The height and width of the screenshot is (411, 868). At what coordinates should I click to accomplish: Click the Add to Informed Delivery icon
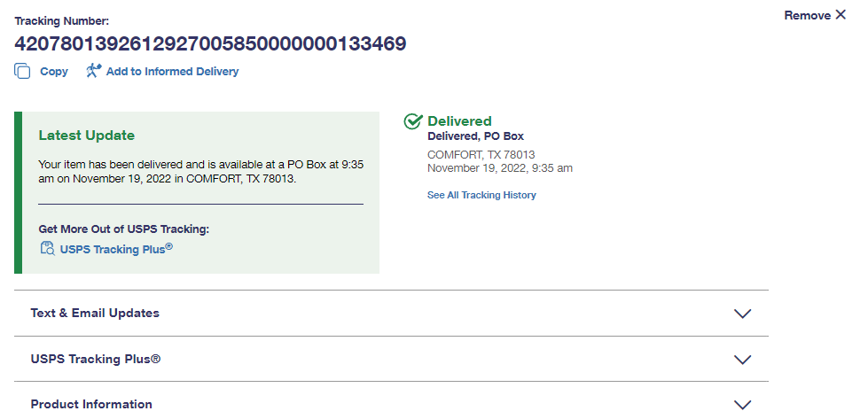pos(93,71)
